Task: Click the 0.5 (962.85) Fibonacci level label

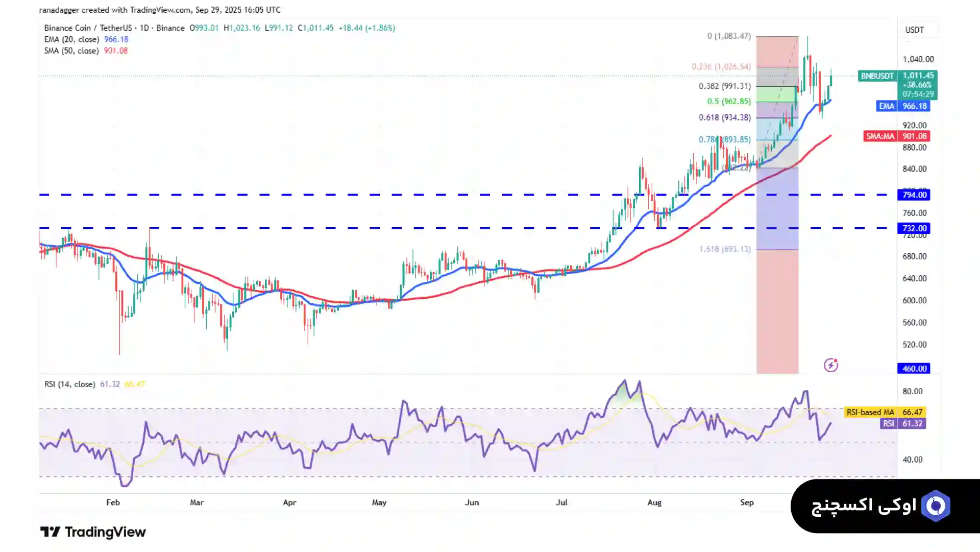Action: coord(728,102)
